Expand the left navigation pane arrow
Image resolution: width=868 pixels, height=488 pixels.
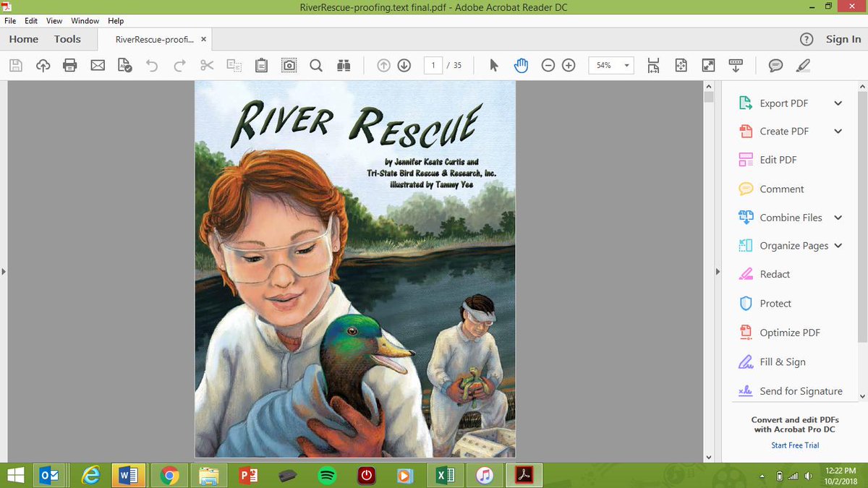pos(4,272)
